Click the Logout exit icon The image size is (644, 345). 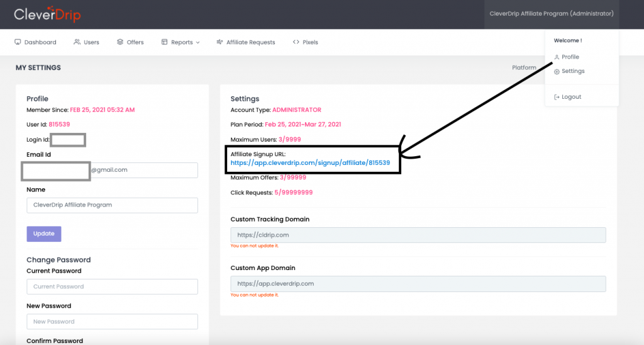click(x=557, y=97)
